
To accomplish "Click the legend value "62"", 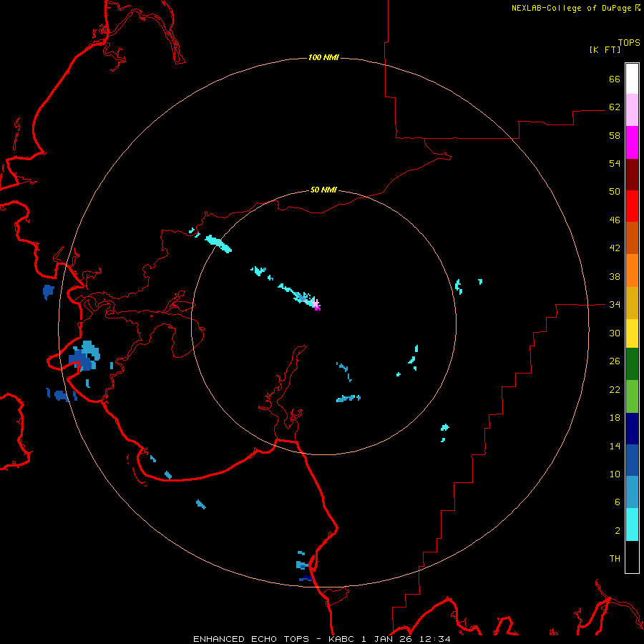I will coord(615,107).
